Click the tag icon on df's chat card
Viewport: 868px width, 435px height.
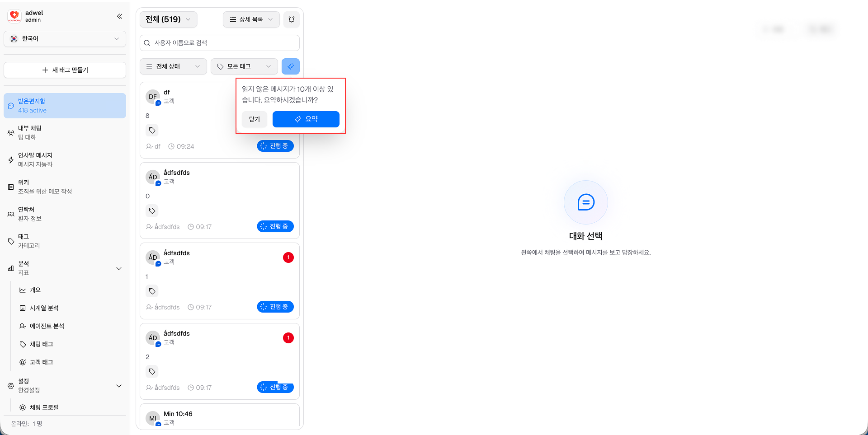(152, 130)
